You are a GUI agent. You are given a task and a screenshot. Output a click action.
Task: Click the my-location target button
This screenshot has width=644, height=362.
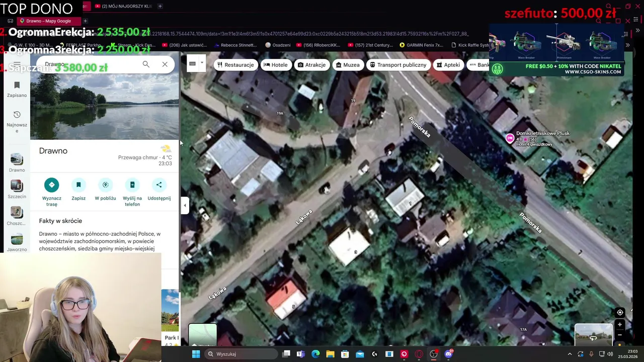point(620,312)
